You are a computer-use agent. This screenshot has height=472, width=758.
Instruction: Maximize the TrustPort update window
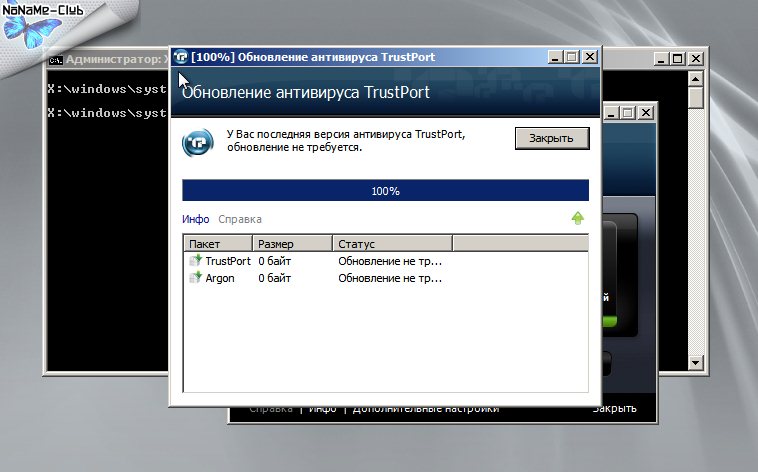pyautogui.click(x=572, y=58)
